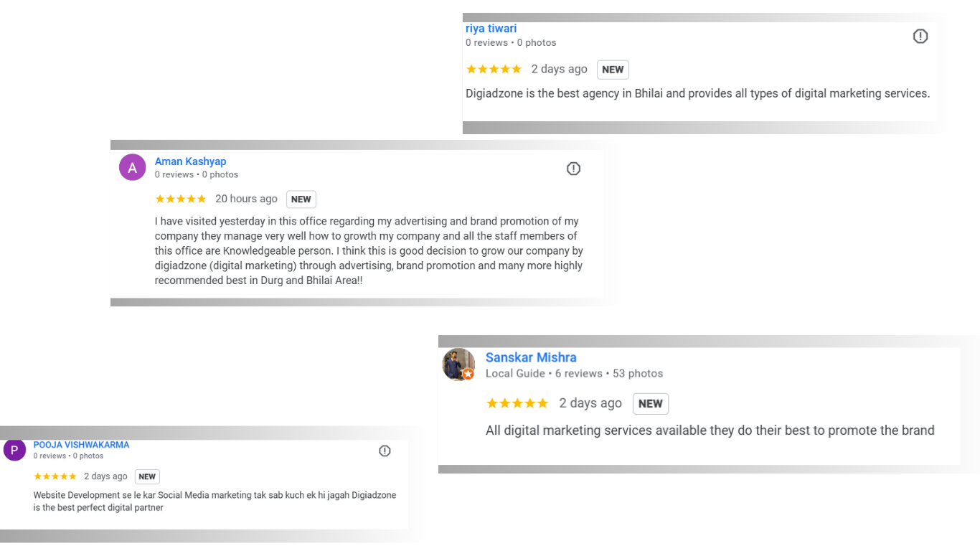980x551 pixels.
Task: Click the NEW badge on Aman Kashyap's review
Action: click(x=301, y=199)
